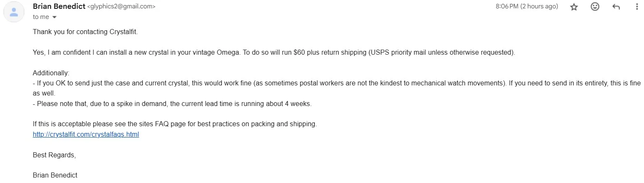
Task: Click the "If this is acceptable" sentence
Action: tap(174, 124)
